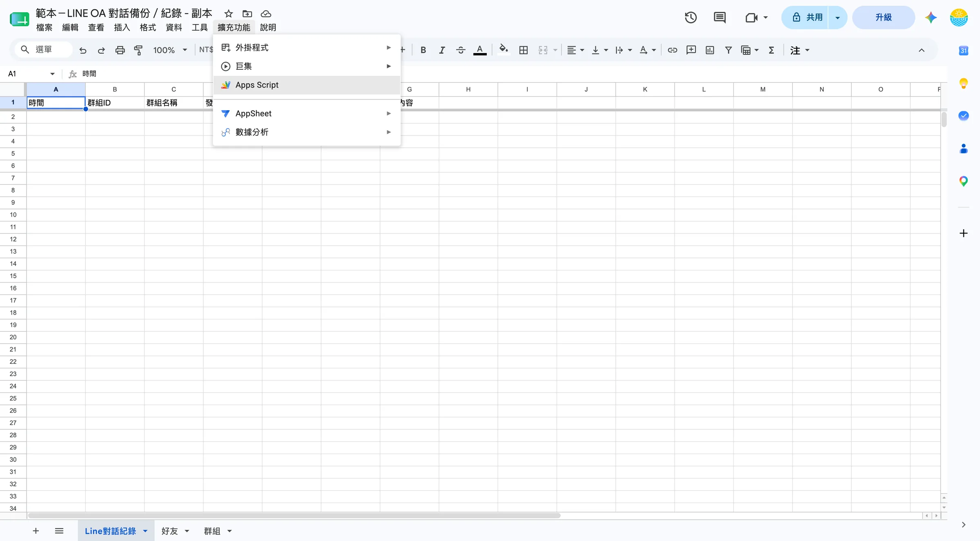The width and height of the screenshot is (980, 541).
Task: Open the 檔案 menu
Action: [x=44, y=27]
